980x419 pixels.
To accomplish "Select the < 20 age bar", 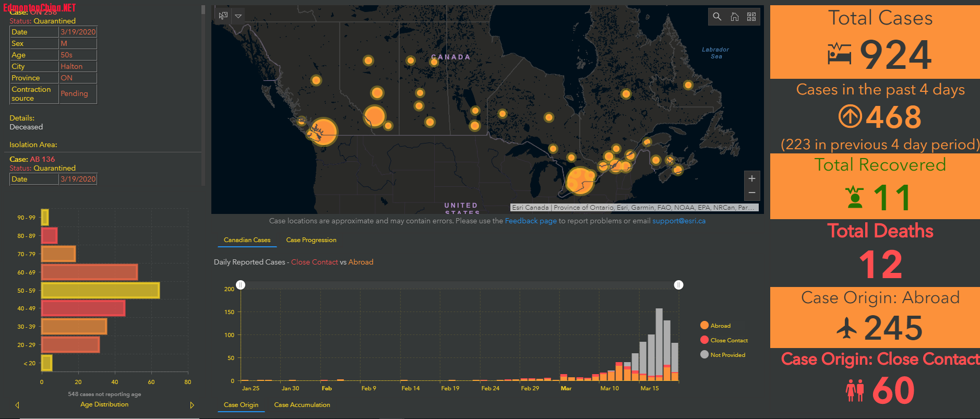I will 46,363.
